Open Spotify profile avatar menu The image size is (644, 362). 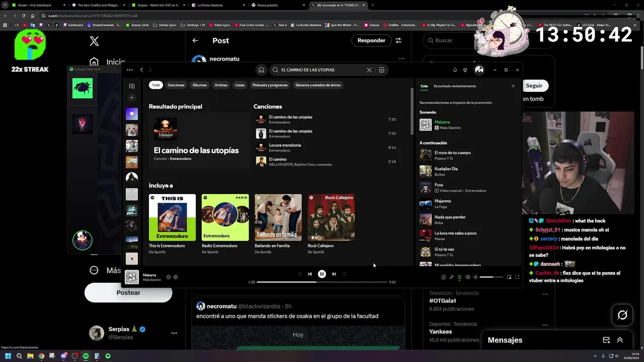point(479,70)
